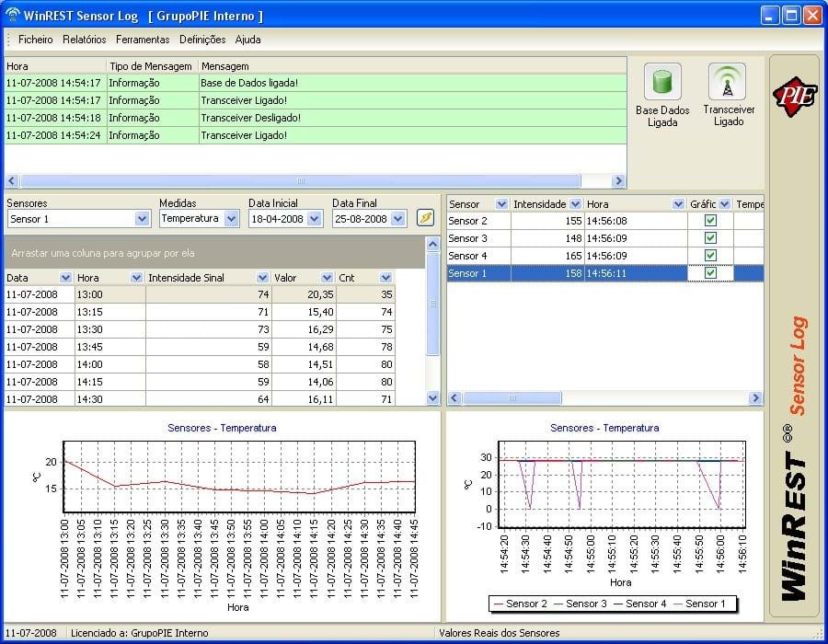This screenshot has height=644, width=828.
Task: Click the Tipo de Mensagem column header
Action: pos(153,66)
